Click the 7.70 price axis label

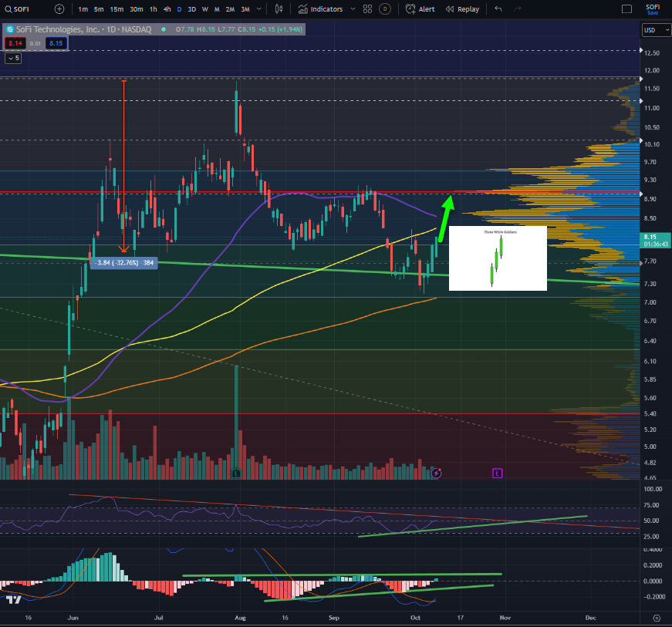pyautogui.click(x=650, y=261)
